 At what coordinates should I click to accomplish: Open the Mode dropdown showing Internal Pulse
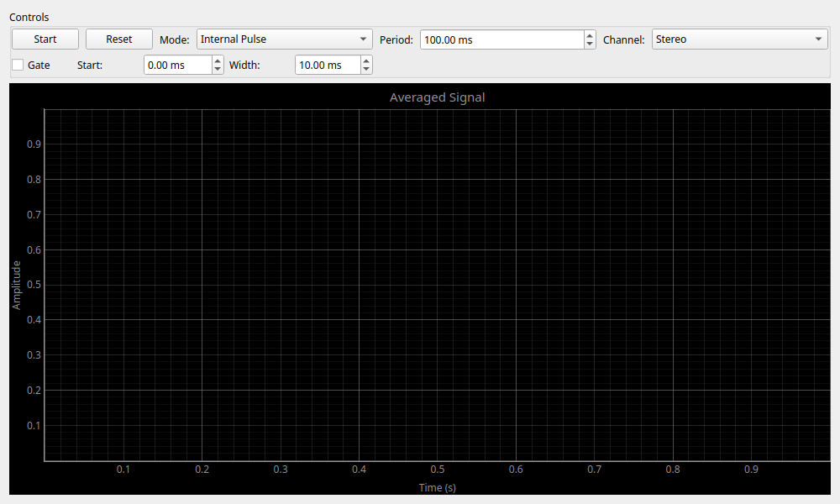pyautogui.click(x=284, y=39)
